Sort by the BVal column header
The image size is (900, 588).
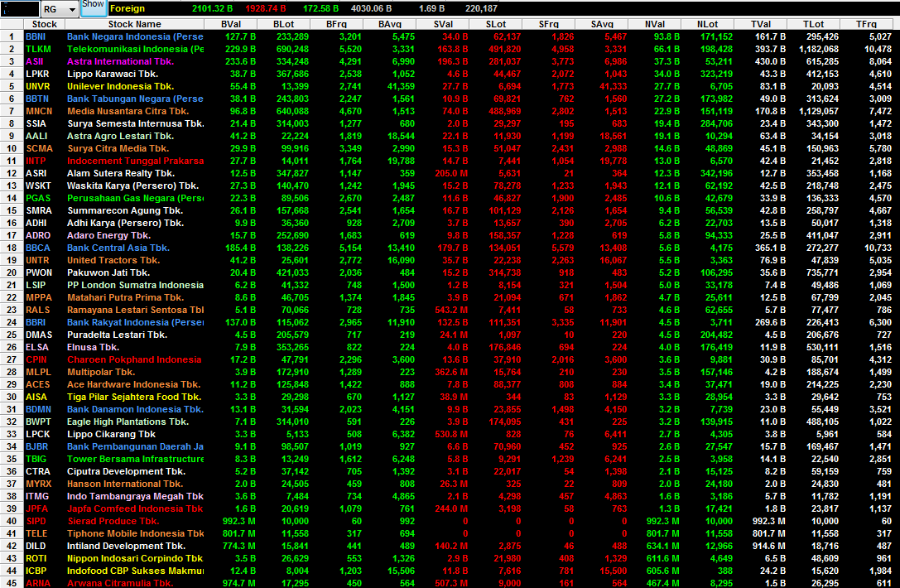(x=231, y=24)
